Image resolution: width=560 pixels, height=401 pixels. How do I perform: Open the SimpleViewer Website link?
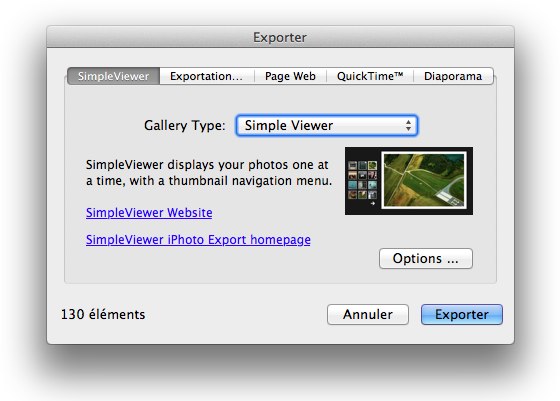click(149, 212)
